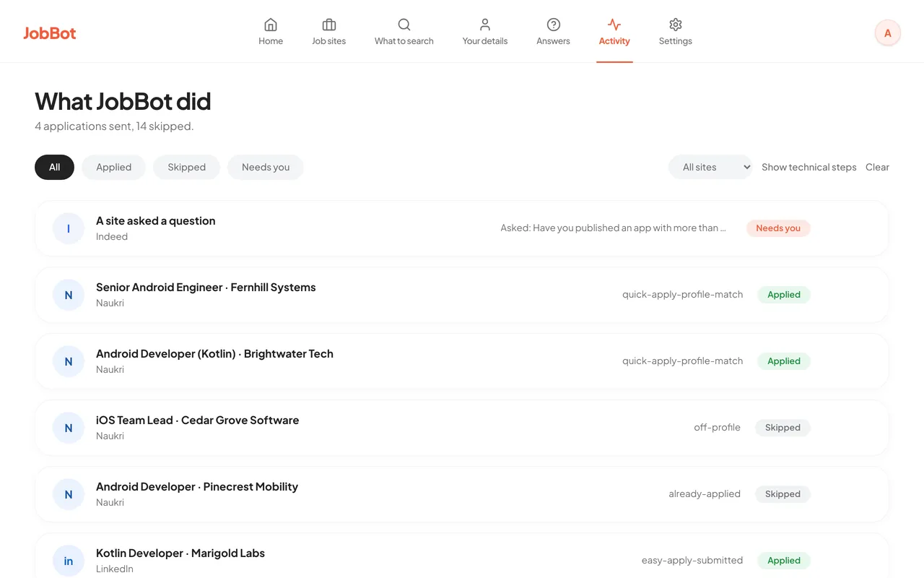This screenshot has width=924, height=578.
Task: Clear the activity log
Action: 877,167
